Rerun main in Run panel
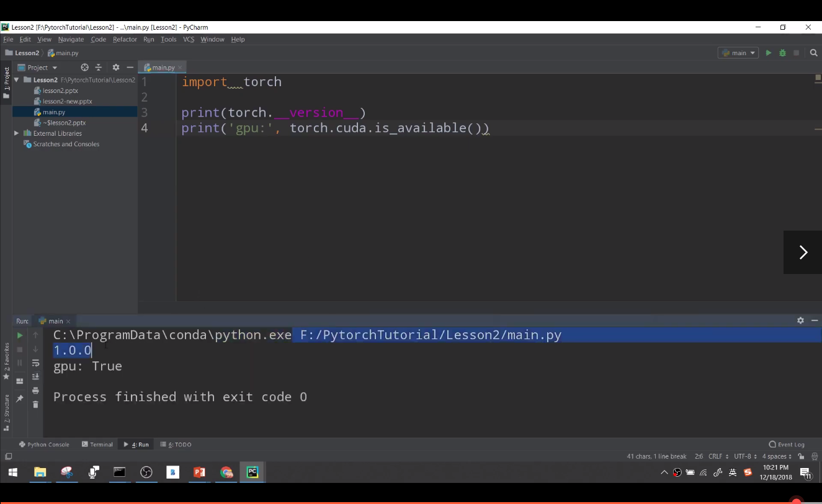 coord(20,335)
